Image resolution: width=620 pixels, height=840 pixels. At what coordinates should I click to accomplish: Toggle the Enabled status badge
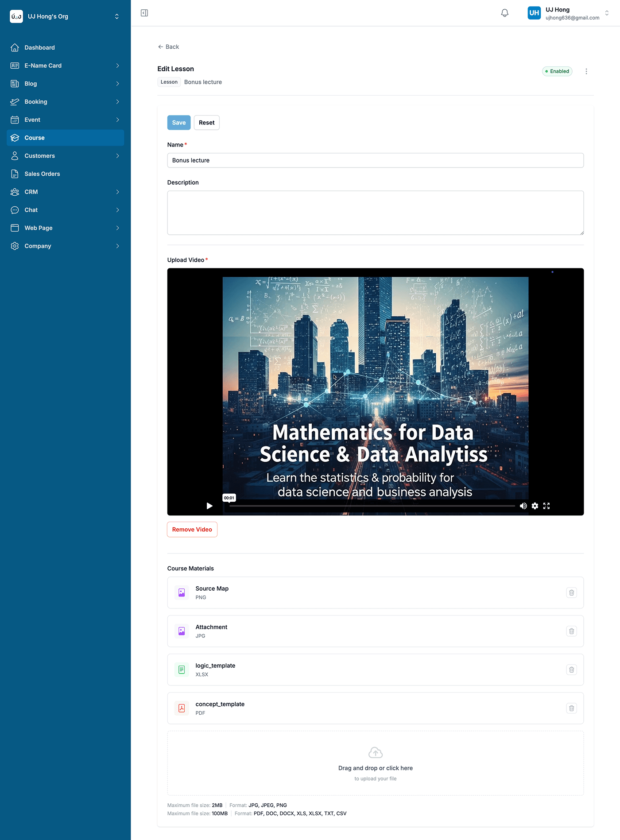557,71
